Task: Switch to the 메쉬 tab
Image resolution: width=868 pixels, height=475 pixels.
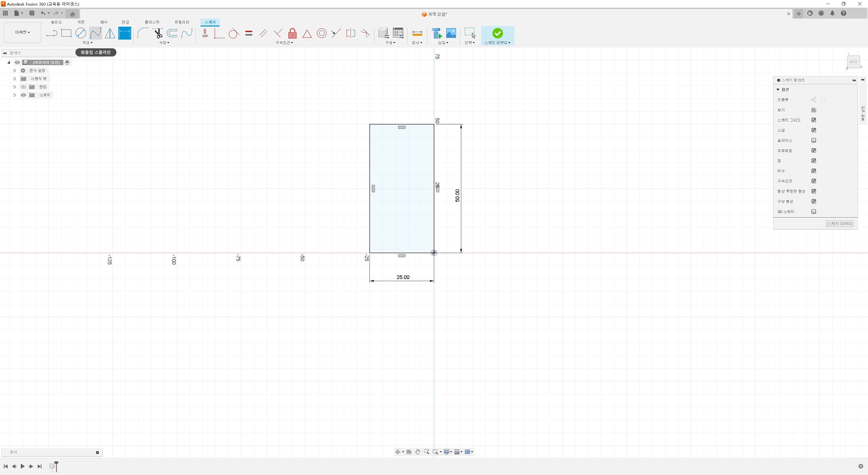Action: (104, 22)
